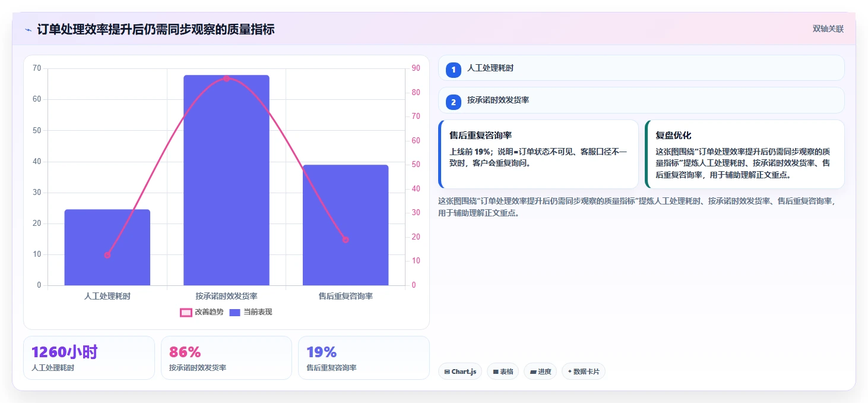Click the chart title 订单处理效率提升后仍需同步观察的质量指标
This screenshot has height=403, width=868.
[156, 29]
